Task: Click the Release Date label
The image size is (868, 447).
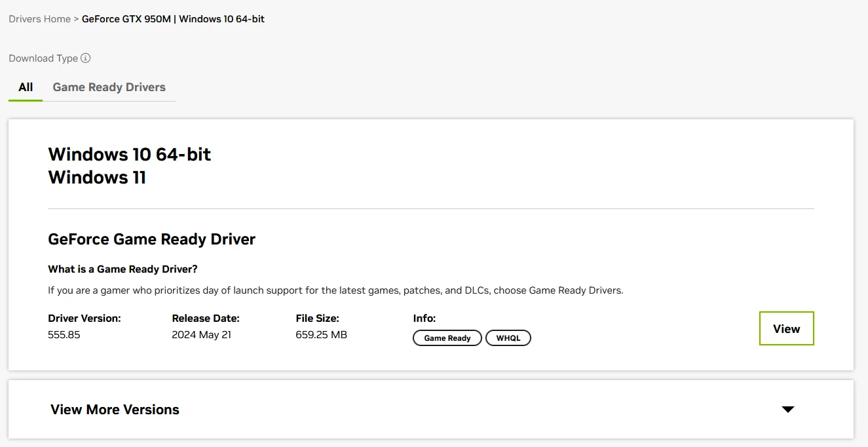Action: 206,319
